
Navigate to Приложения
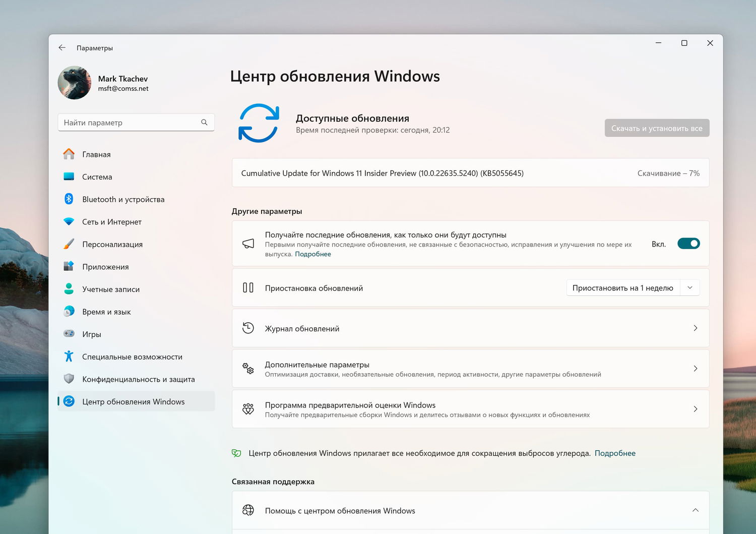(x=136, y=267)
